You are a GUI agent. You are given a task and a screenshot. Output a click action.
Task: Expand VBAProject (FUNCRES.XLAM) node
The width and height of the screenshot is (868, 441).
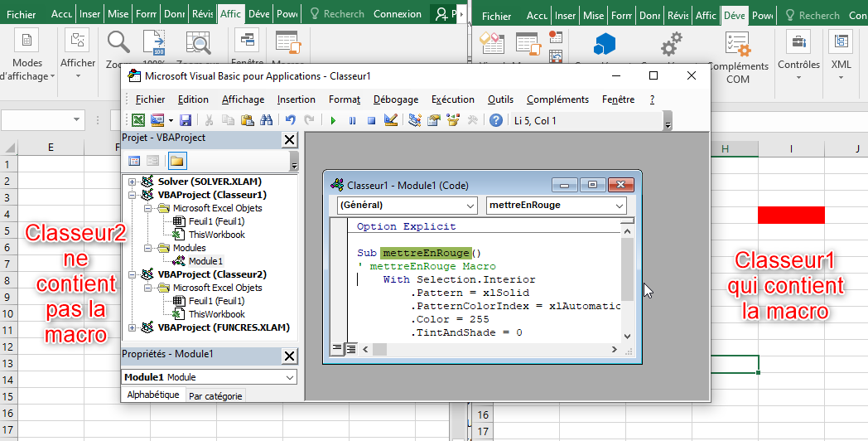[x=132, y=328]
